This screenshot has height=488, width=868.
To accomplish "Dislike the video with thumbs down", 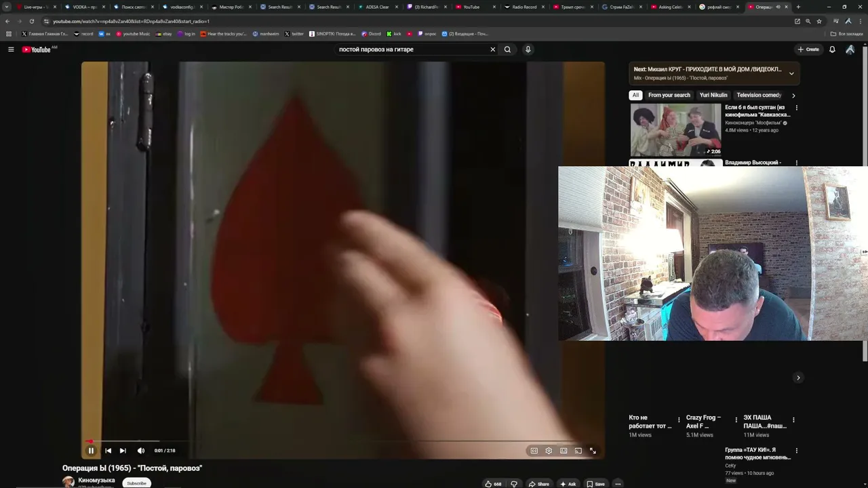I will [514, 484].
